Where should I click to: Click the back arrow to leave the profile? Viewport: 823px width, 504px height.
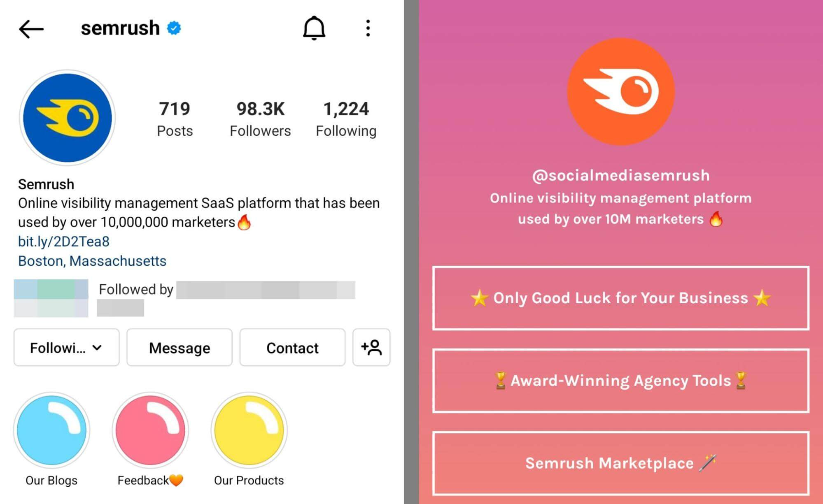click(x=30, y=28)
